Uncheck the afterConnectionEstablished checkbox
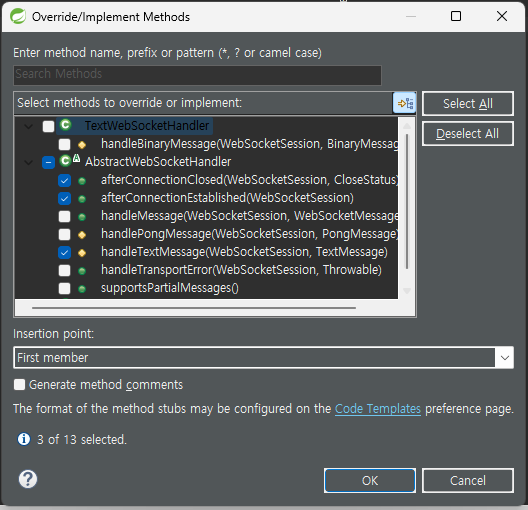 (64, 199)
